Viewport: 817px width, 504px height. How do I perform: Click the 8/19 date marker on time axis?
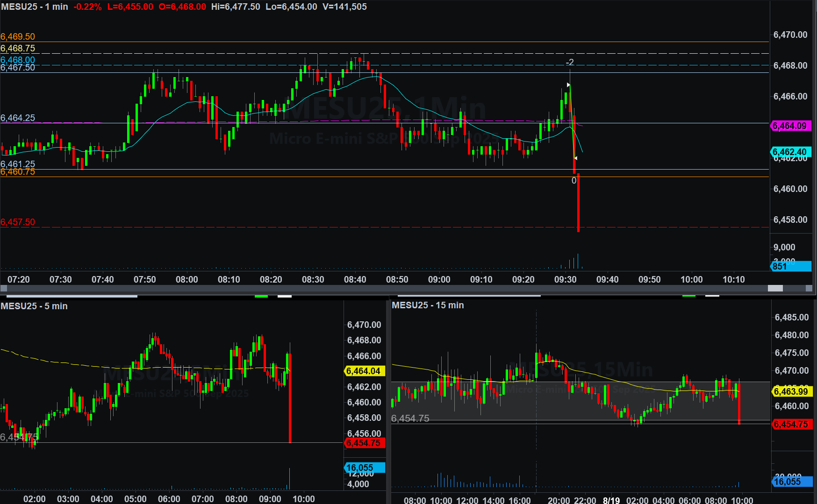pos(611,500)
